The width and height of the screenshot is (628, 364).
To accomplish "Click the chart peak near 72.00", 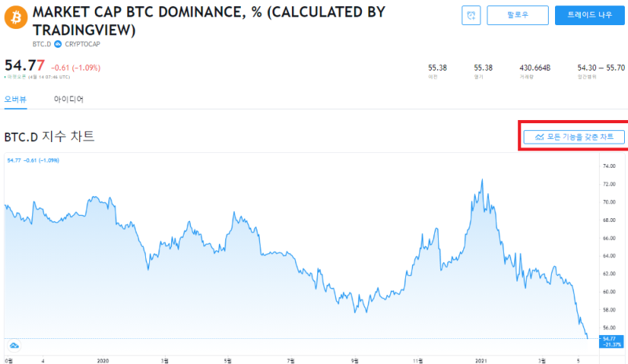I will tap(482, 180).
